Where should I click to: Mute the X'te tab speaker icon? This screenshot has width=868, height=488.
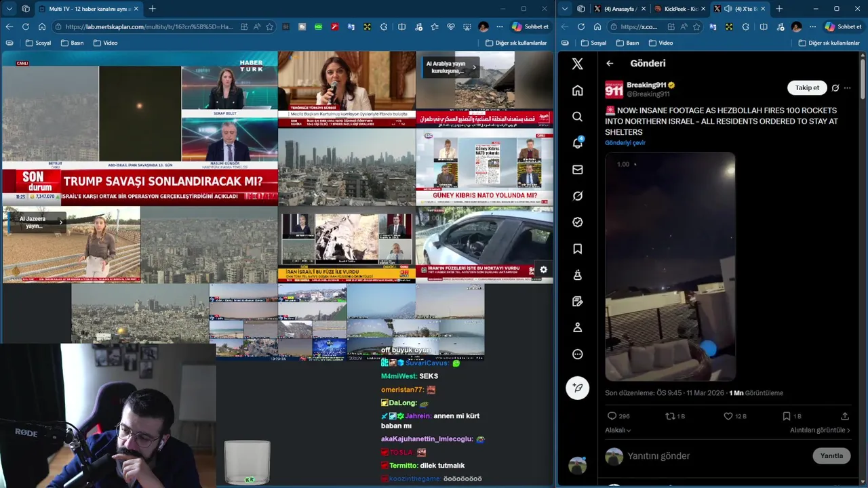728,9
